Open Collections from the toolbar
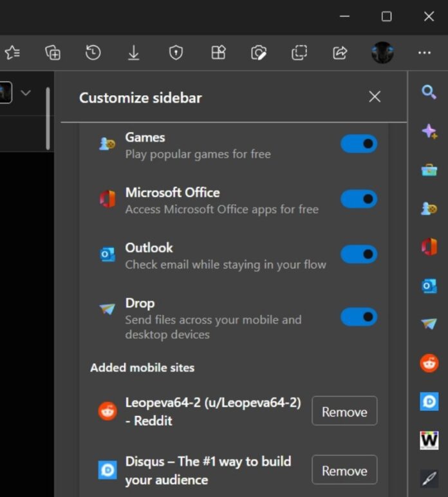Screen dimensions: 448x497 click(x=53, y=53)
